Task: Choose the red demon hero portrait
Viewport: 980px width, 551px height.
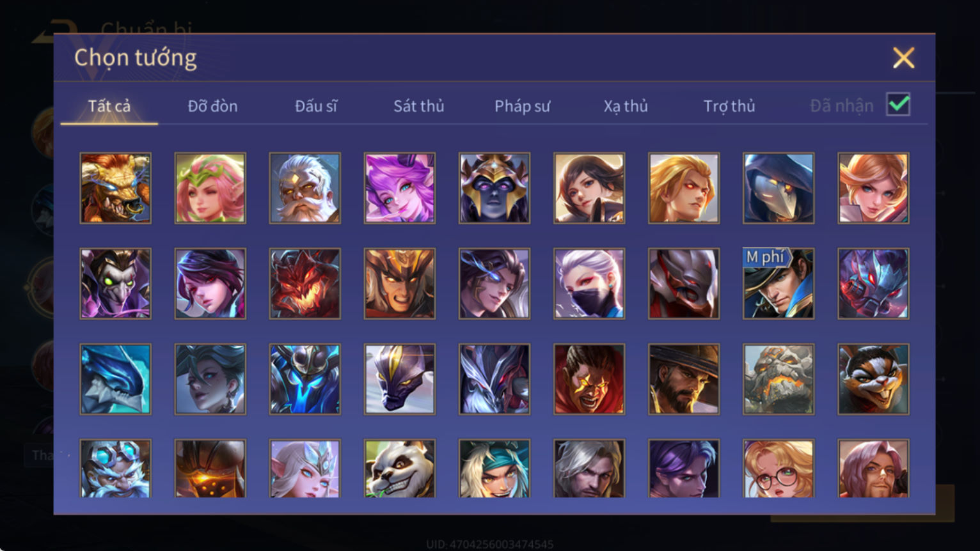Action: click(305, 284)
